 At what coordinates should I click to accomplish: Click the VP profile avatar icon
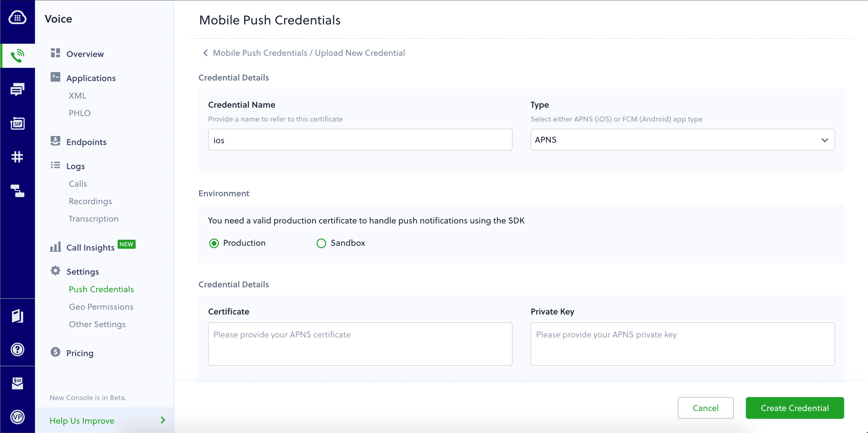(17, 417)
